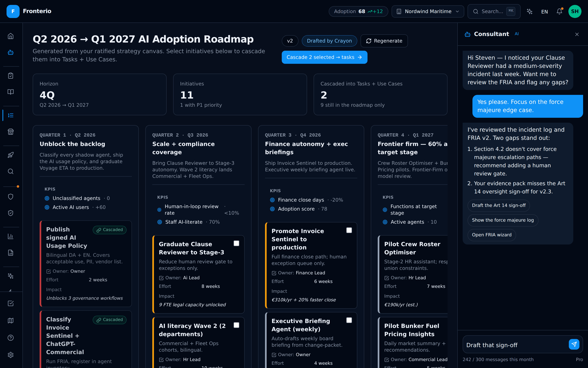This screenshot has width=588, height=368.
Task: Open the sparkles icon in sidebar
Action: 11,276
